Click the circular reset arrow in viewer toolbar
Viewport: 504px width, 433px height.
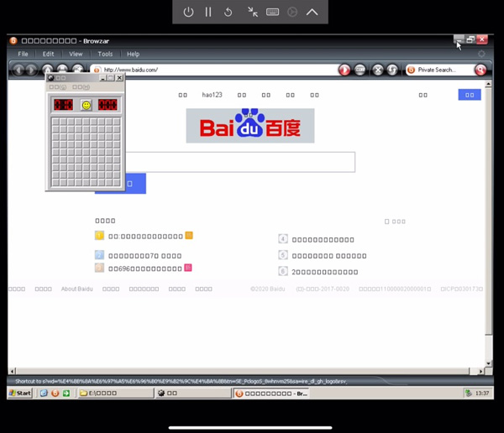tap(228, 13)
